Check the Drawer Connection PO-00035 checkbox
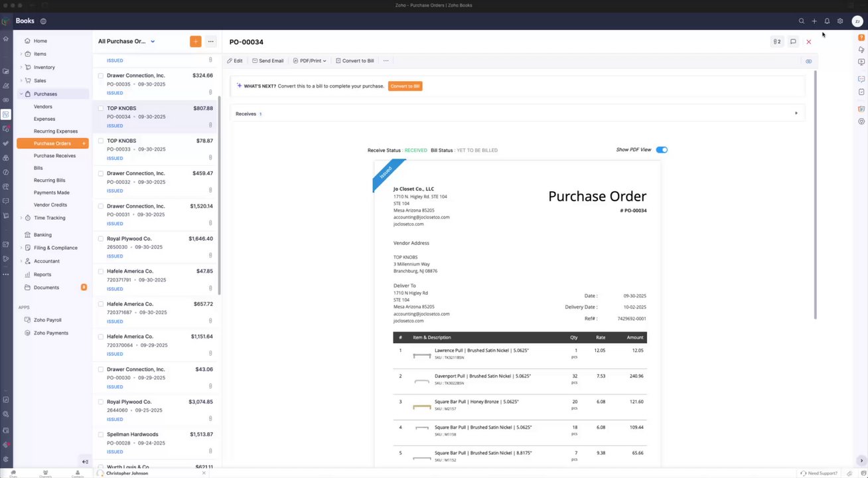 pyautogui.click(x=101, y=76)
